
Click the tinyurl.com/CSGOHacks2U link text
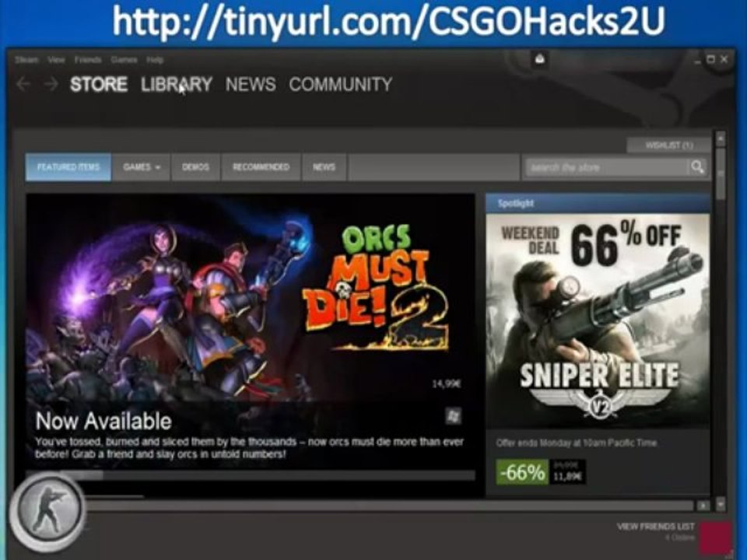pos(388,20)
